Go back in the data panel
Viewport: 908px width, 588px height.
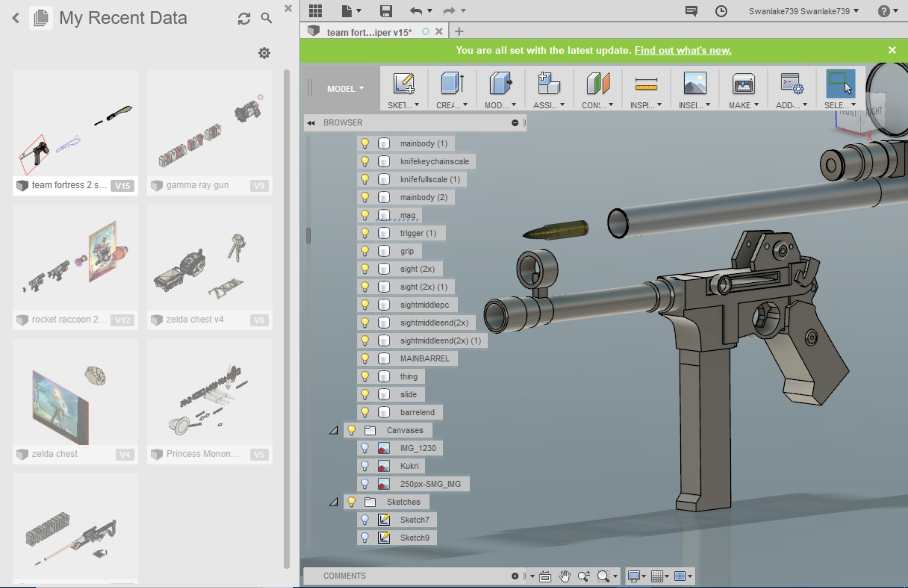(x=16, y=18)
